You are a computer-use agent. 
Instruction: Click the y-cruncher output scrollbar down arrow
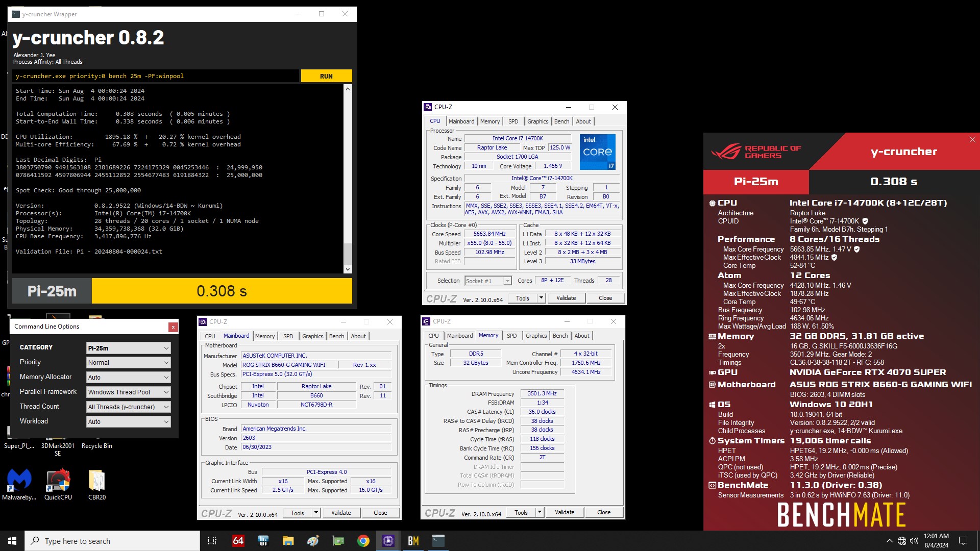coord(348,269)
